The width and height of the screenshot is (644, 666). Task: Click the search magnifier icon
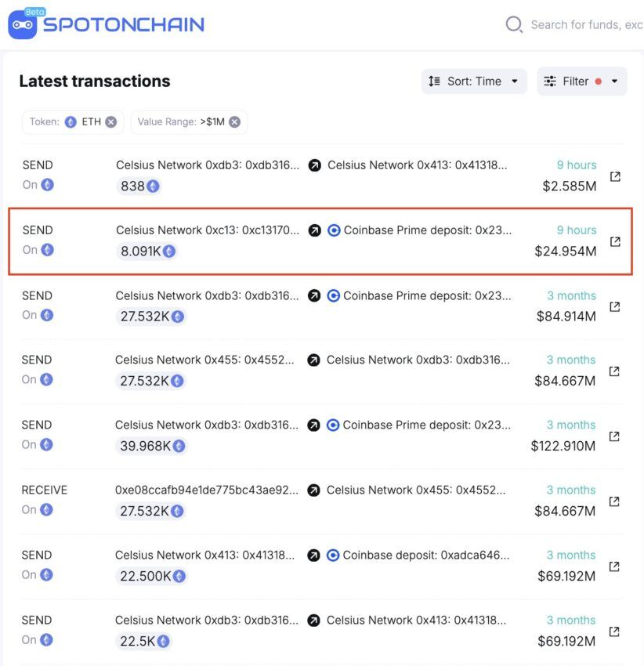514,24
